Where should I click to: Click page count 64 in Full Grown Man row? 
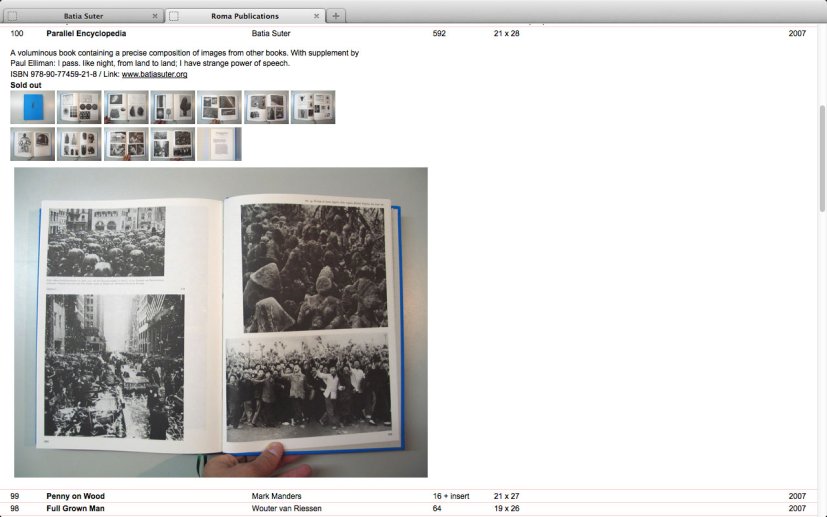[x=437, y=509]
